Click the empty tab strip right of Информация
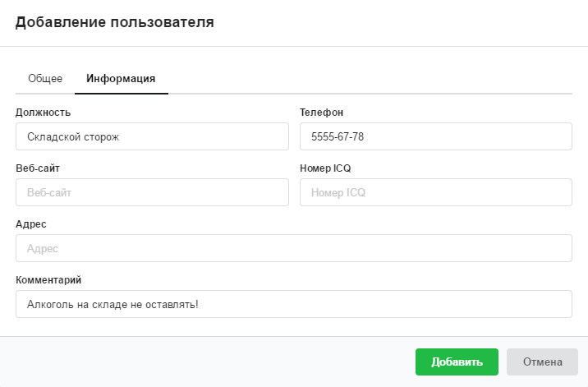 370,79
